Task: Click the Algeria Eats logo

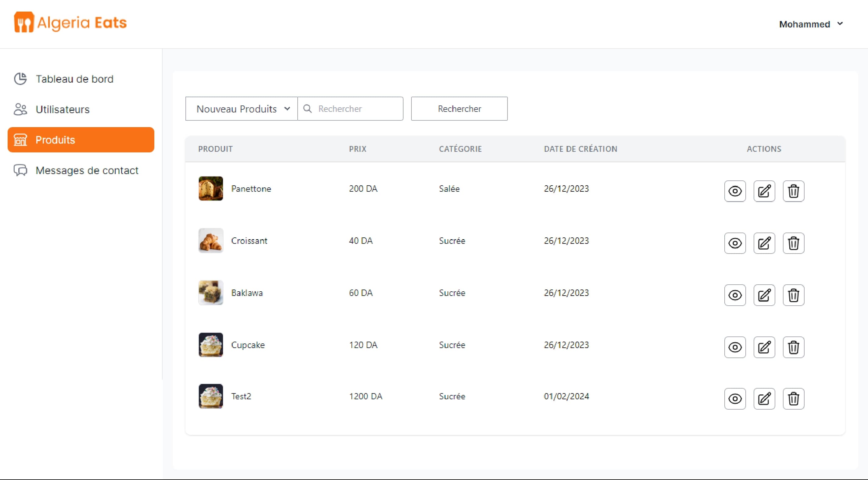Action: click(x=70, y=23)
